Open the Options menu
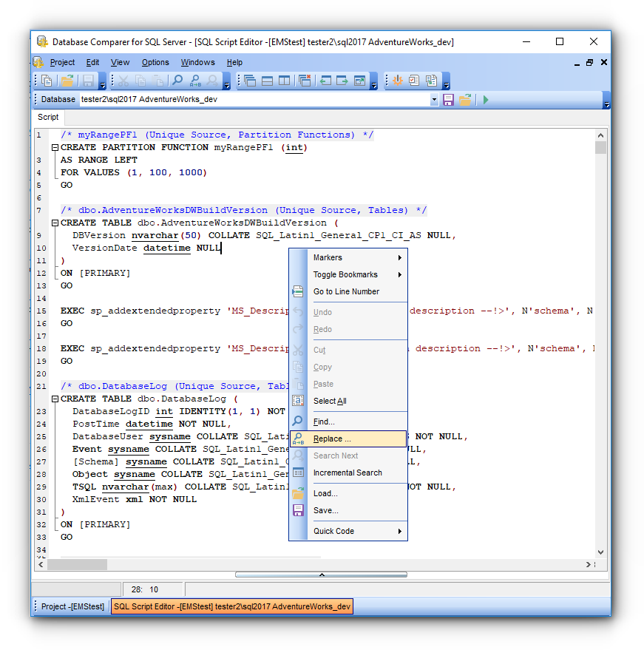 pyautogui.click(x=155, y=62)
